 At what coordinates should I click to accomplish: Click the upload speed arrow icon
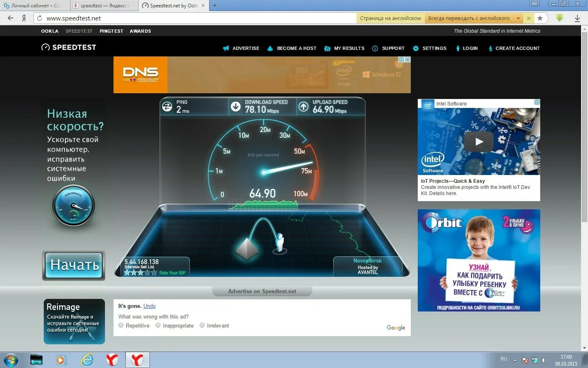pos(303,107)
